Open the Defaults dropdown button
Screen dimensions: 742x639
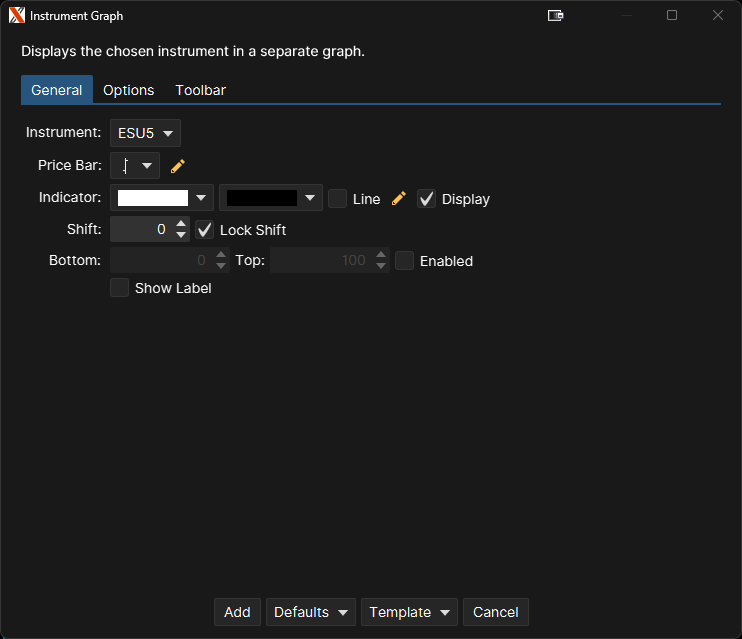tap(310, 612)
